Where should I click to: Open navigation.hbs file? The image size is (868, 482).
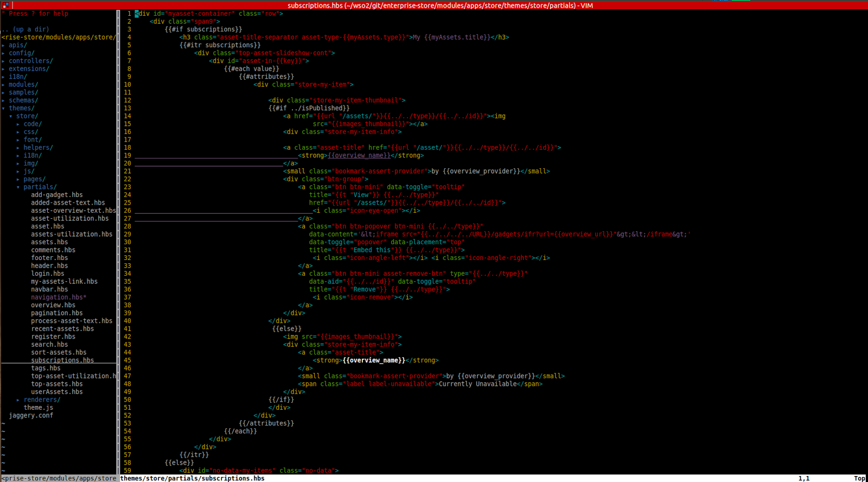tap(59, 297)
